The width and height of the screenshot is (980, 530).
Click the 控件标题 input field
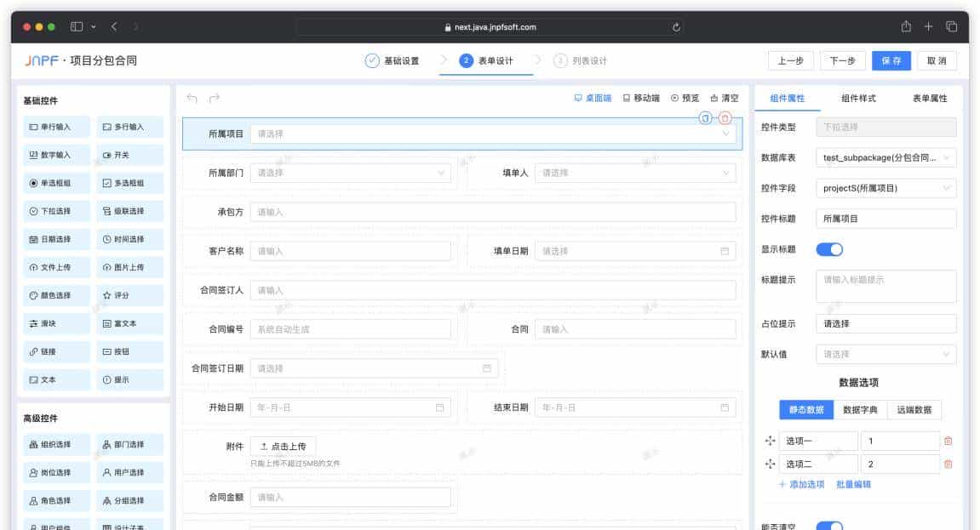pyautogui.click(x=885, y=219)
